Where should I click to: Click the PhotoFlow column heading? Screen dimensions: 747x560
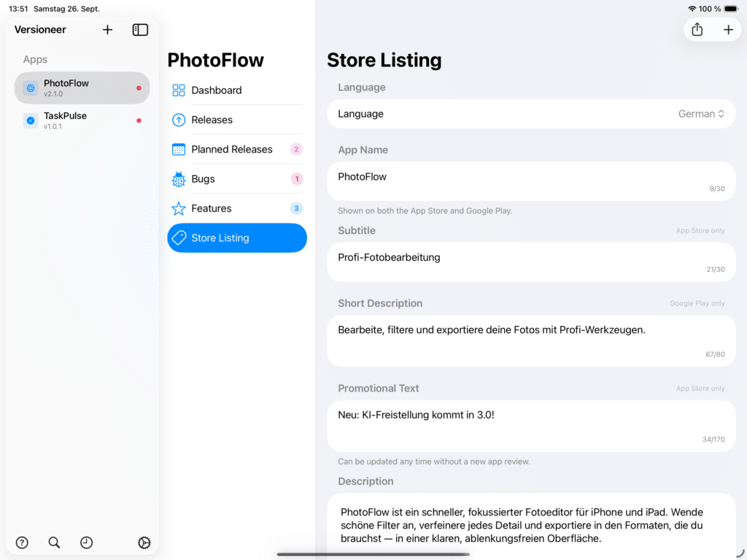point(215,60)
